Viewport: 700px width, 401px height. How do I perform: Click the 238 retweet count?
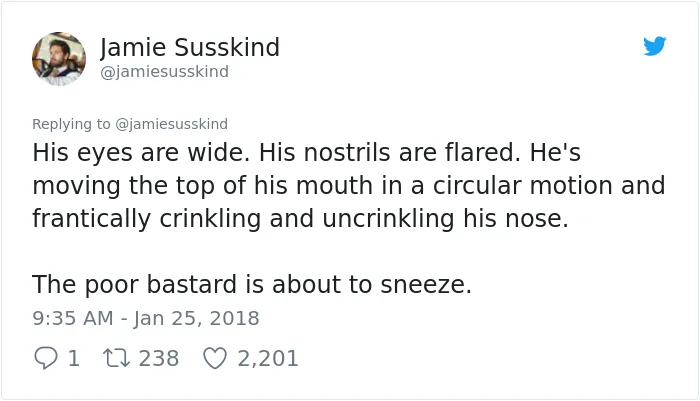(x=159, y=358)
